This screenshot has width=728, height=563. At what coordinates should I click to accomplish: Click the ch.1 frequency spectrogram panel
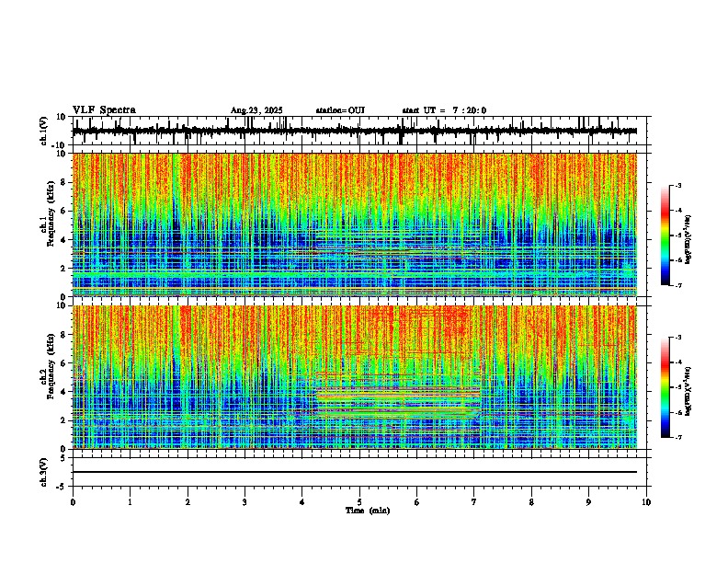(355, 224)
